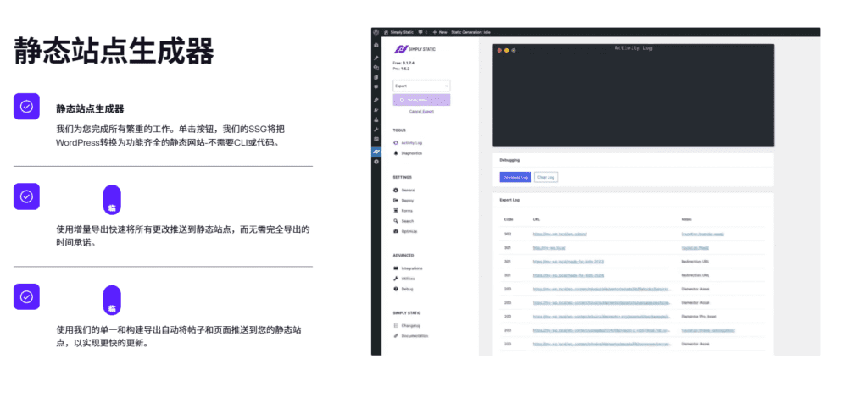The width and height of the screenshot is (868, 409).
Task: Open Optimize settings
Action: click(x=409, y=231)
